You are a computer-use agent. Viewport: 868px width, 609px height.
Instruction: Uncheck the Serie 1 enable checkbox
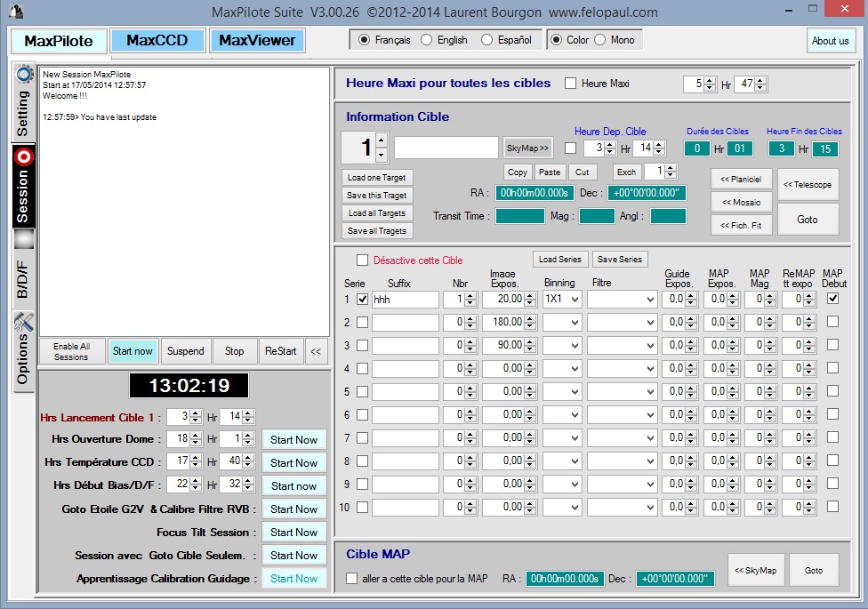point(362,300)
